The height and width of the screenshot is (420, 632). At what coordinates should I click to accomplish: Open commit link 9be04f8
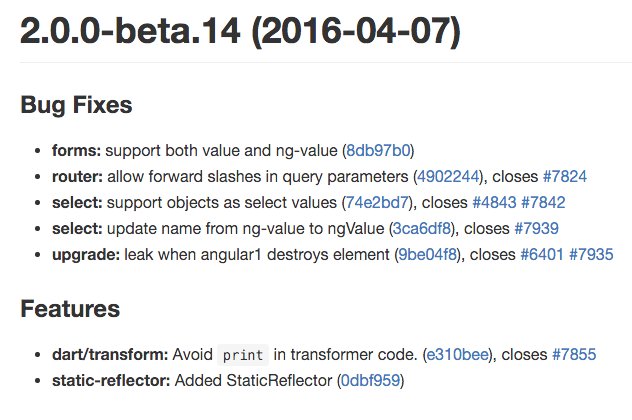(427, 254)
